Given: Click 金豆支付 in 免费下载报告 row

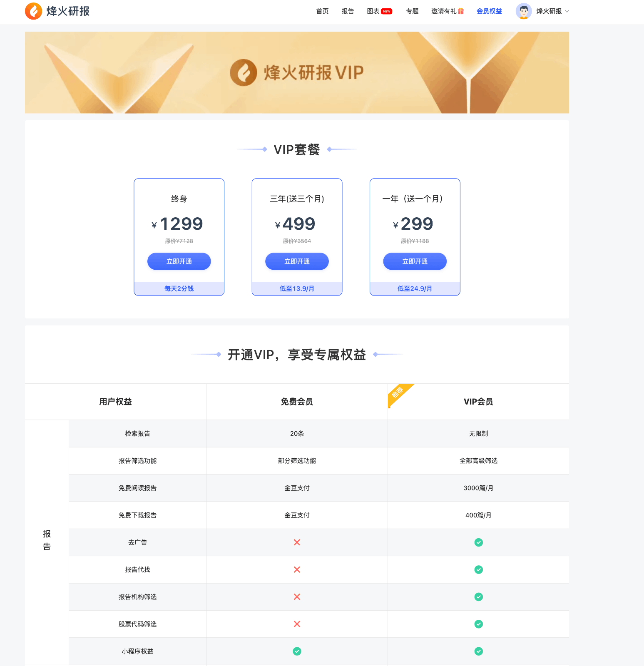Looking at the screenshot, I should [297, 515].
